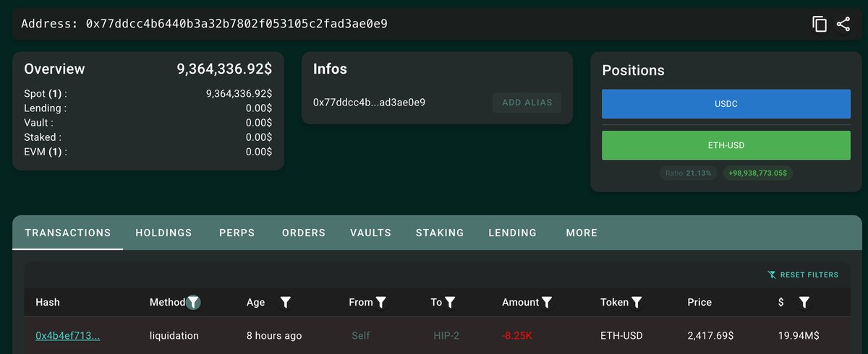The image size is (868, 354).
Task: Click the Ratio 21.13% chip
Action: [689, 173]
